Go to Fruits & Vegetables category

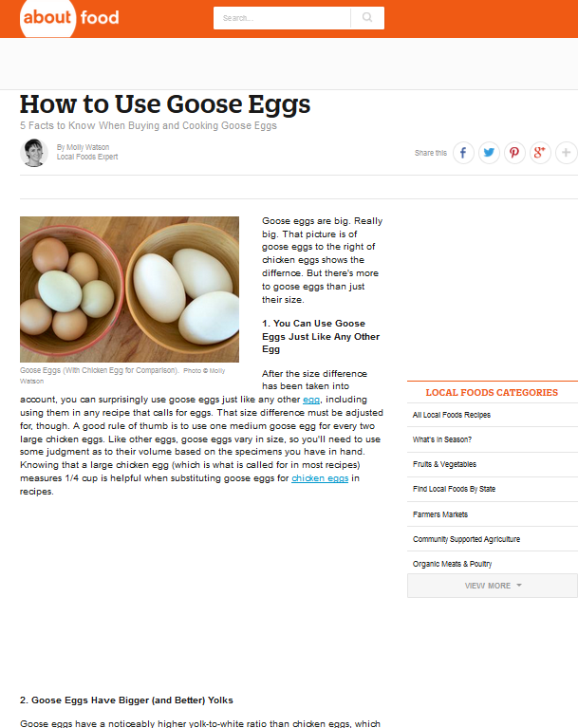[x=444, y=464]
